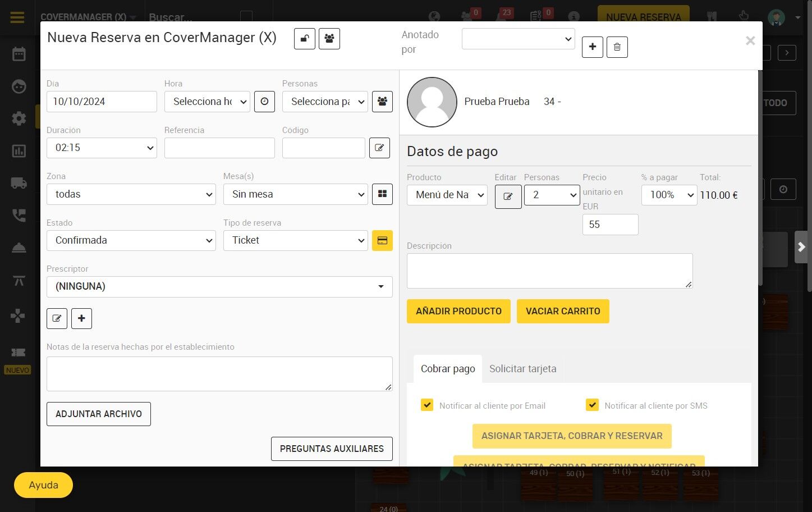
Task: Click the trash icon near Anotado por
Action: coord(617,47)
